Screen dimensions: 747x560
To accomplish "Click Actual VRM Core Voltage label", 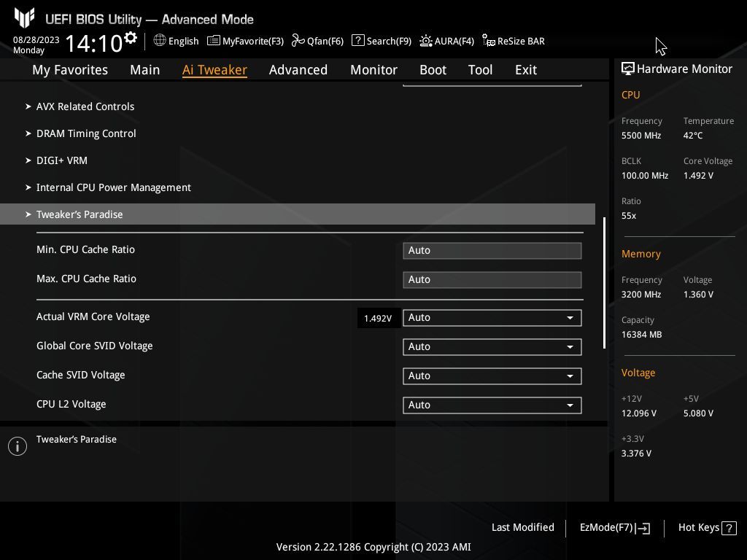I will pos(93,316).
